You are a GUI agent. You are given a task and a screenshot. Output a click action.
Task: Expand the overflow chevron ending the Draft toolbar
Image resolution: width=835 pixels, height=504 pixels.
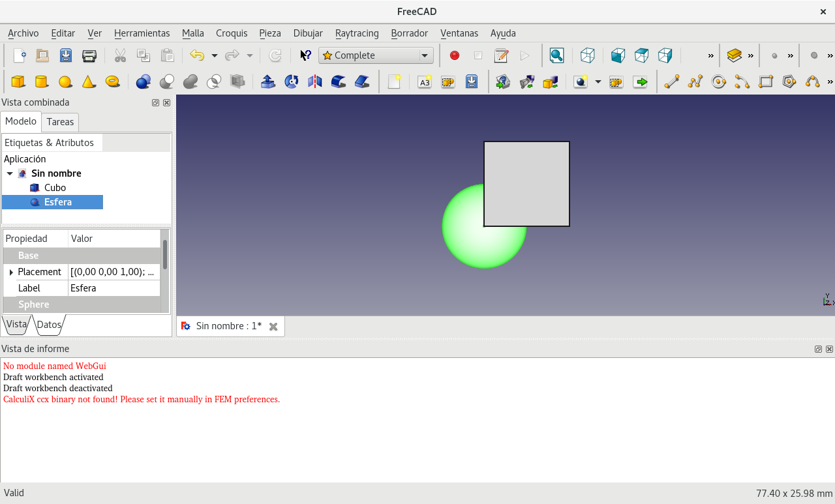tap(830, 82)
